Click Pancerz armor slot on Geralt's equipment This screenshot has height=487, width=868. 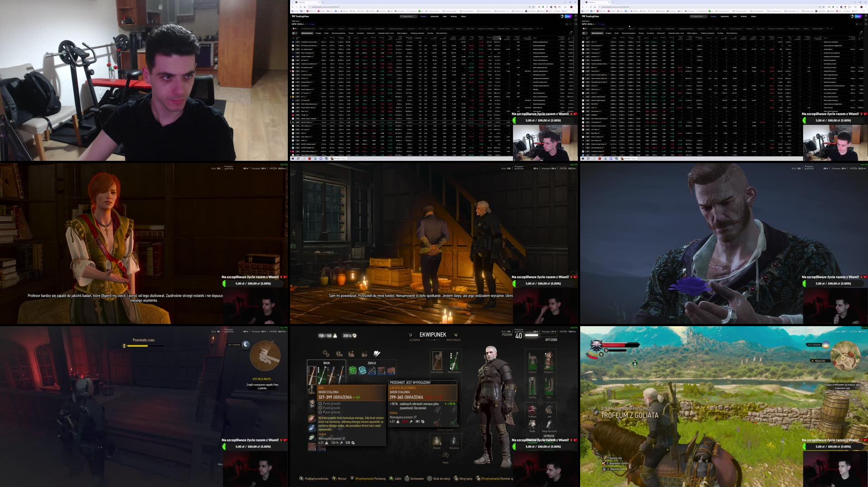pos(532,362)
